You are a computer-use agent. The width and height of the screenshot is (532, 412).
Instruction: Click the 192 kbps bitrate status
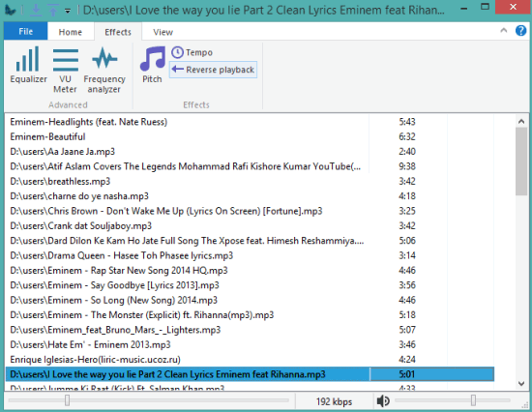tap(335, 401)
